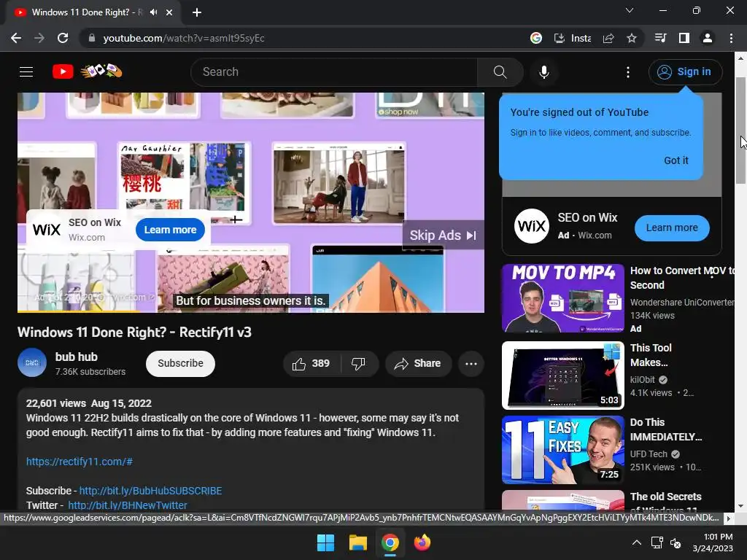
Task: Start voice search with microphone icon
Action: (x=543, y=72)
